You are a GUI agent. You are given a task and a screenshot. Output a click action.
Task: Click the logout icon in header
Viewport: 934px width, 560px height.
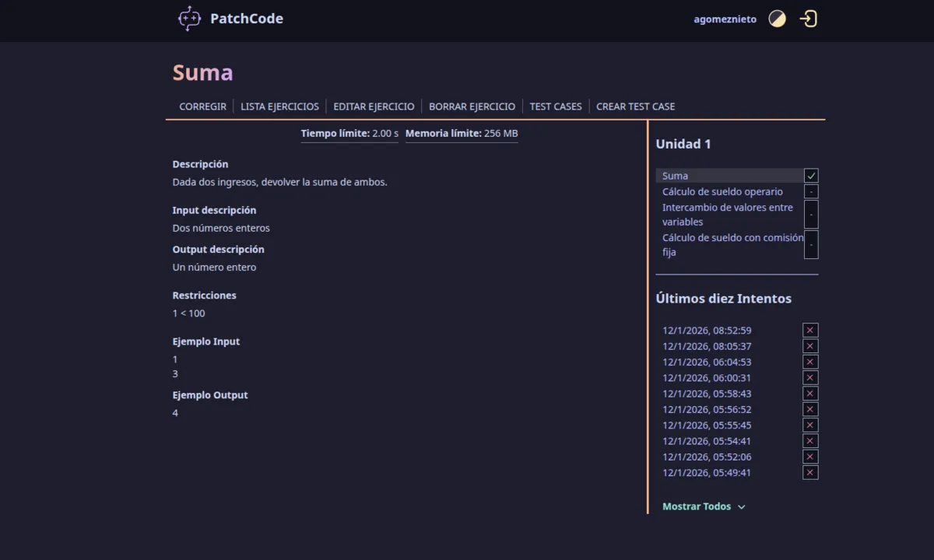click(x=809, y=19)
